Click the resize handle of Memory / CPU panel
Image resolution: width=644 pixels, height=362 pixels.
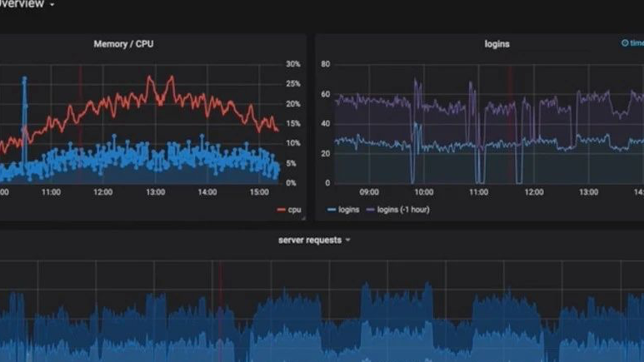coord(303,218)
